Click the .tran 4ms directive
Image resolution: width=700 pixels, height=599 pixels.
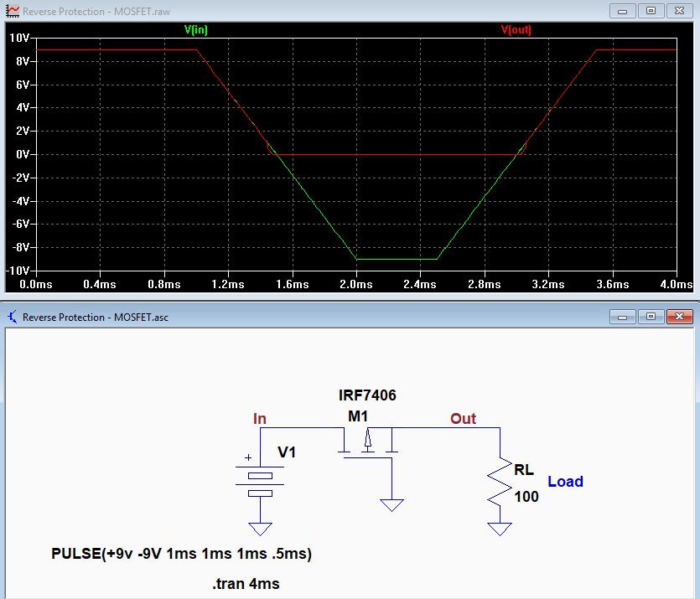(246, 583)
